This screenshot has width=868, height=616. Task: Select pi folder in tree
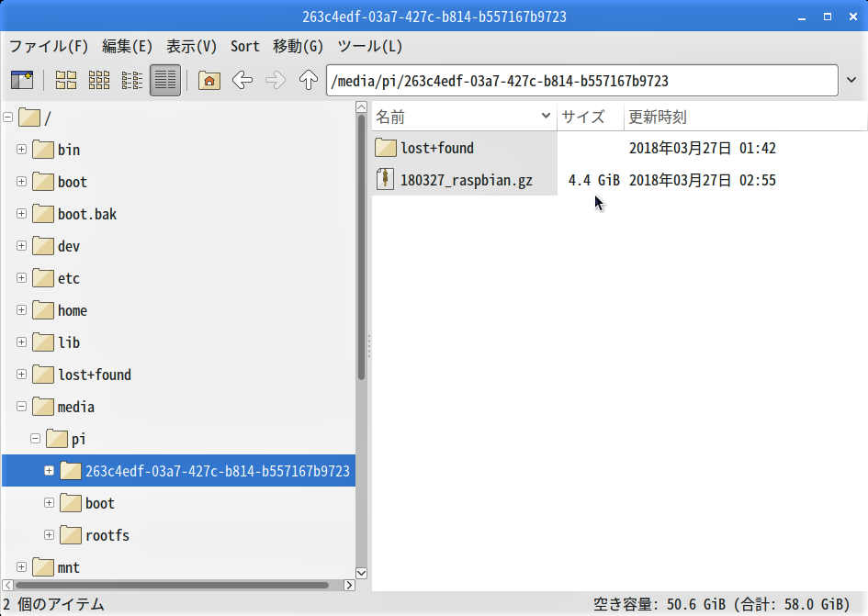pos(66,439)
